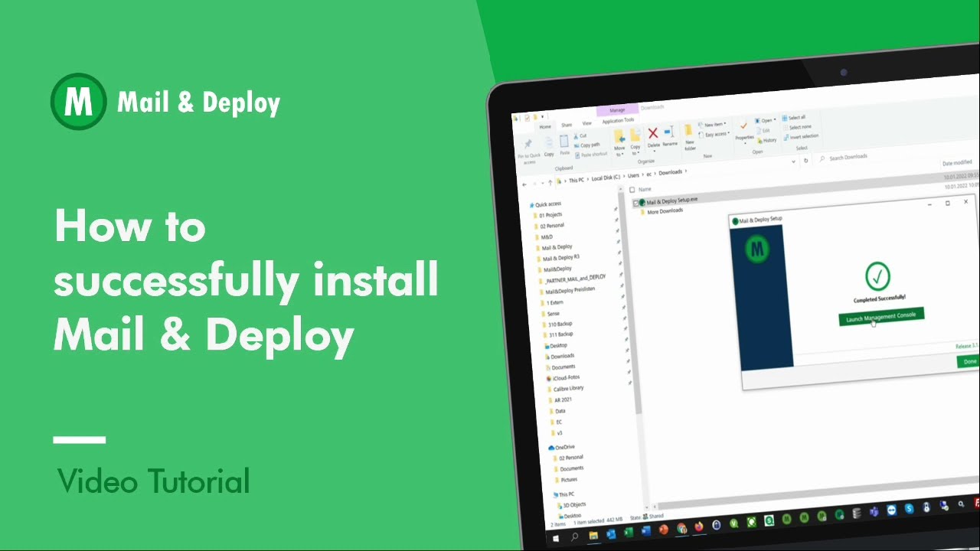The width and height of the screenshot is (980, 551).
Task: Uncheck the Mail & Deploy Setup.exe checkbox
Action: pos(635,203)
